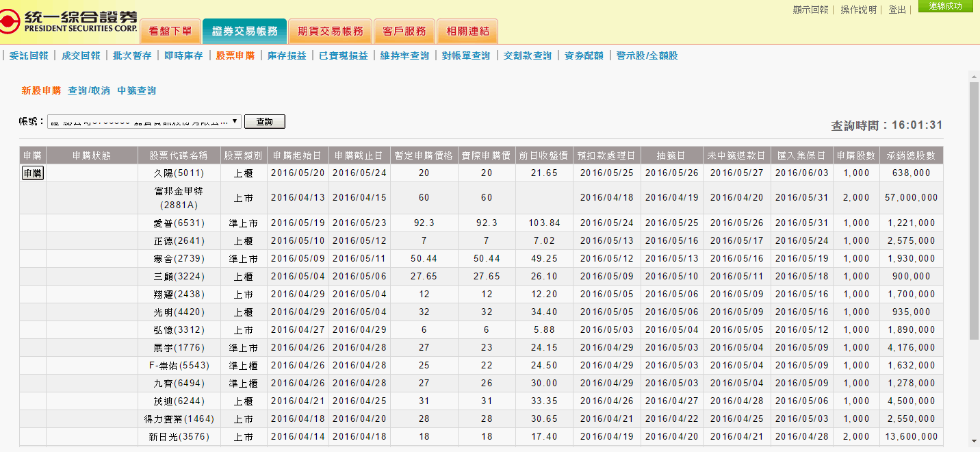Expand the 帳號 account dropdown

[144, 122]
